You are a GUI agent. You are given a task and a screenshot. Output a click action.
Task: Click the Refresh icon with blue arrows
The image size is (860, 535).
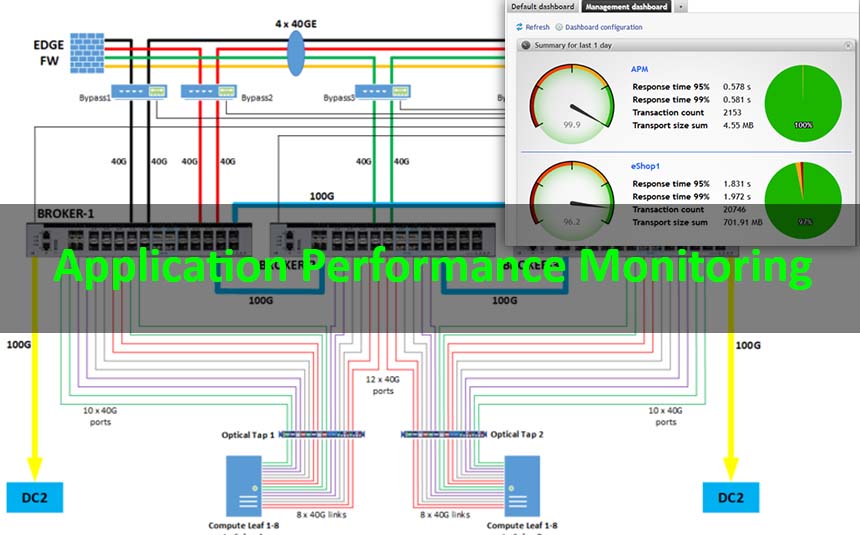[519, 27]
